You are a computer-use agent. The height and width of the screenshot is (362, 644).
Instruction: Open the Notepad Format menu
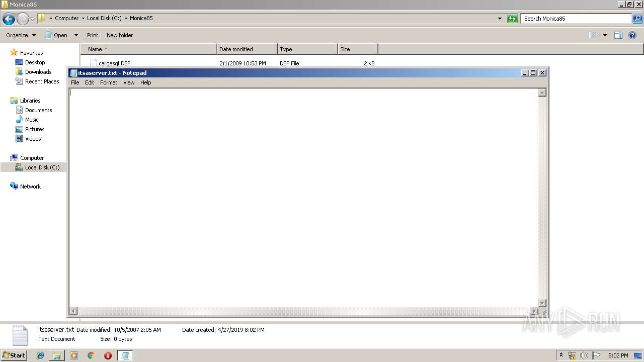[x=109, y=82]
